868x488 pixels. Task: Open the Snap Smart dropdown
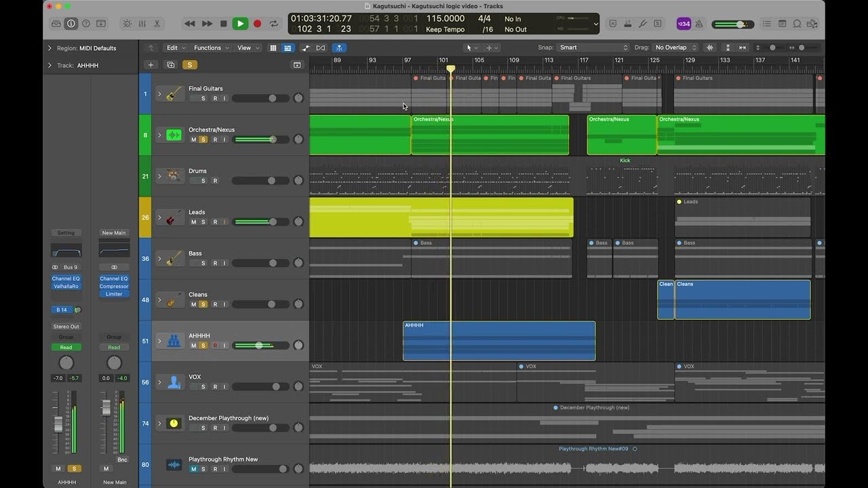click(x=593, y=48)
